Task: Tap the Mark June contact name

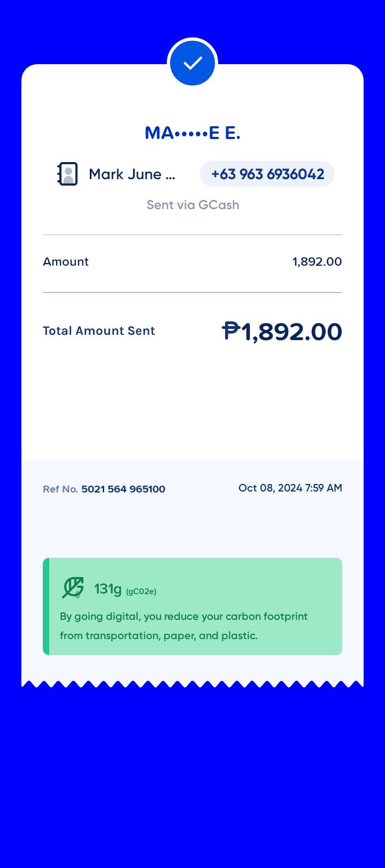Action: pos(132,174)
